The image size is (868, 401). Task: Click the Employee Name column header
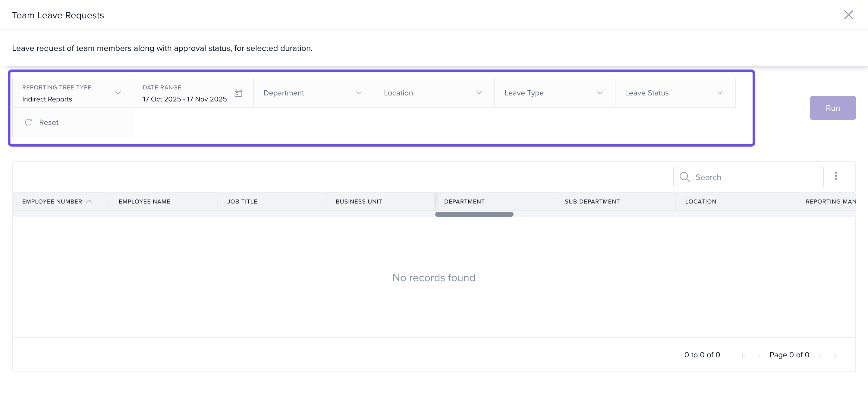[x=145, y=201]
